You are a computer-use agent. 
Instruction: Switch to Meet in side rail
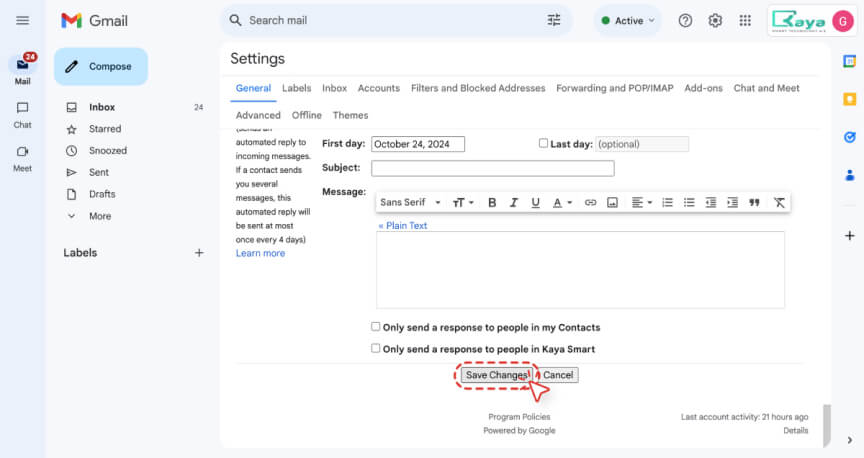click(x=23, y=159)
